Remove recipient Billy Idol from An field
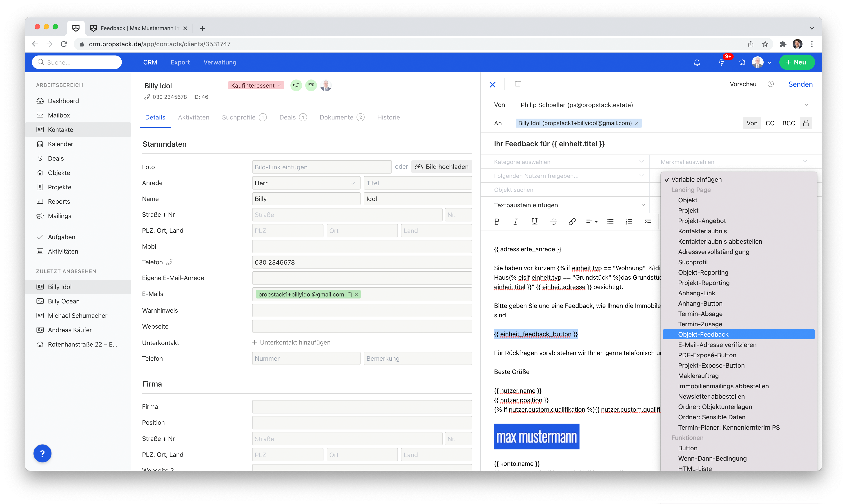 [x=637, y=123]
